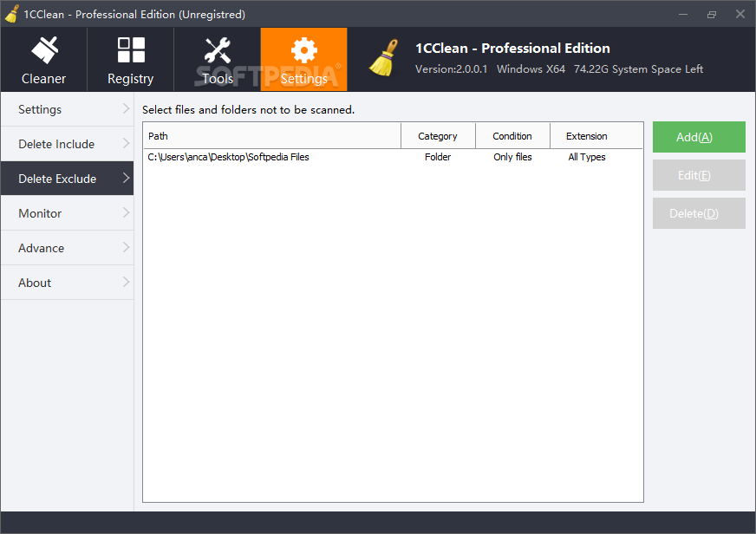Viewport: 756px width, 534px height.
Task: Open the Registry tab with the grid icon
Action: tap(131, 60)
